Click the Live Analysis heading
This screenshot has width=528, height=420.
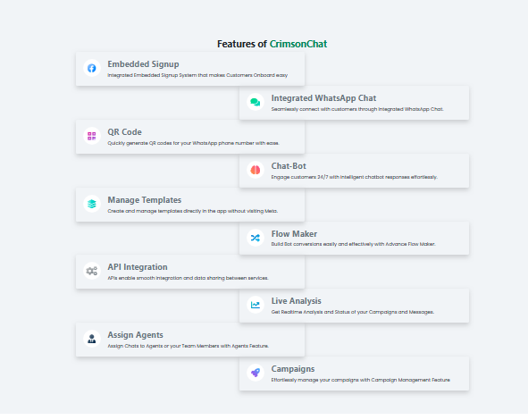(x=297, y=301)
